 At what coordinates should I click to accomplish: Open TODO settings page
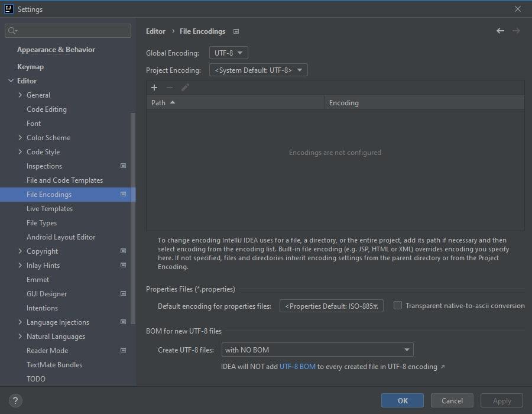point(35,379)
